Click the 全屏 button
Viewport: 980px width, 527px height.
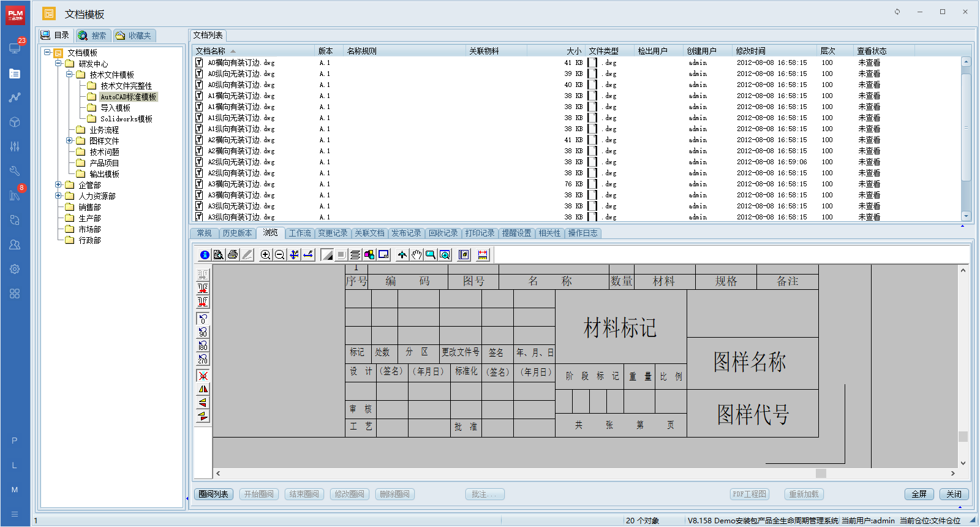919,494
